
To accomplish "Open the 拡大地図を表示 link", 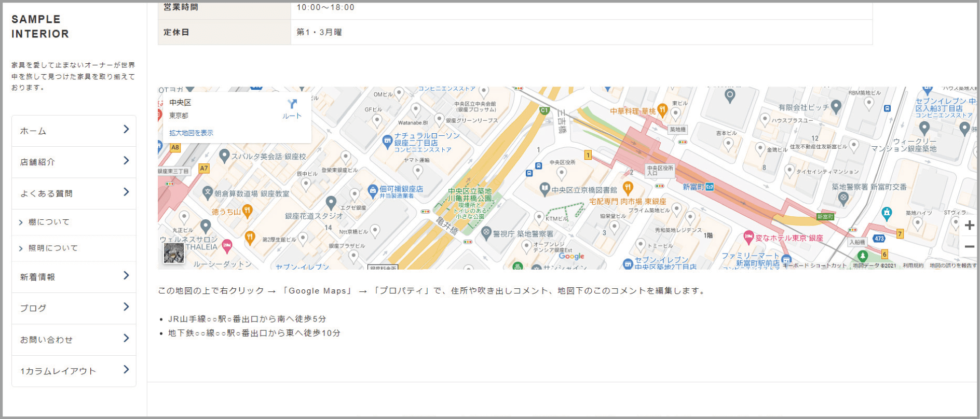I will click(191, 133).
